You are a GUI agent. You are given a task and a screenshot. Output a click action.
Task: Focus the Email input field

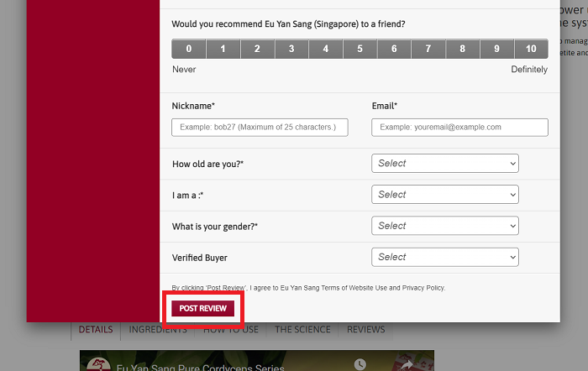pos(459,128)
